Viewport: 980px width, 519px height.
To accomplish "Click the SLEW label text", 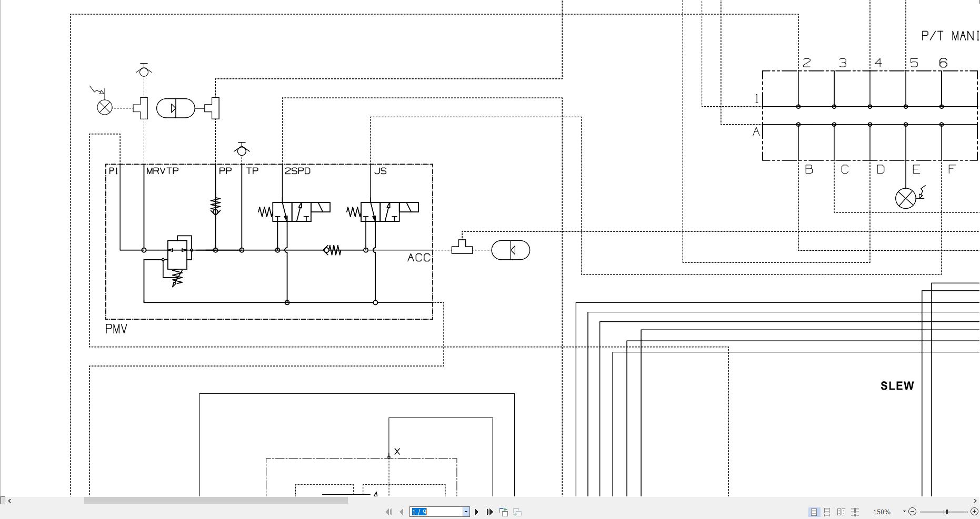I will pyautogui.click(x=897, y=386).
